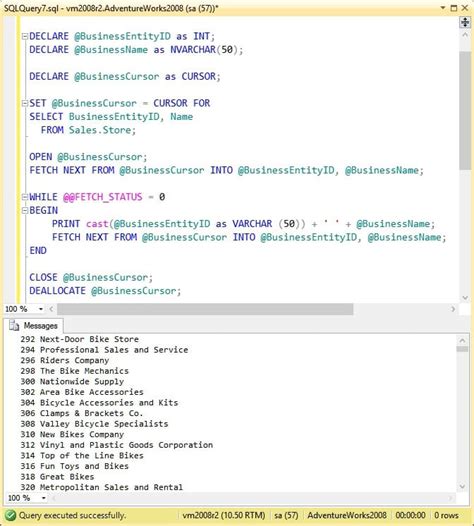Click the 'AdventureWorks2008' status bar entry

(x=347, y=516)
